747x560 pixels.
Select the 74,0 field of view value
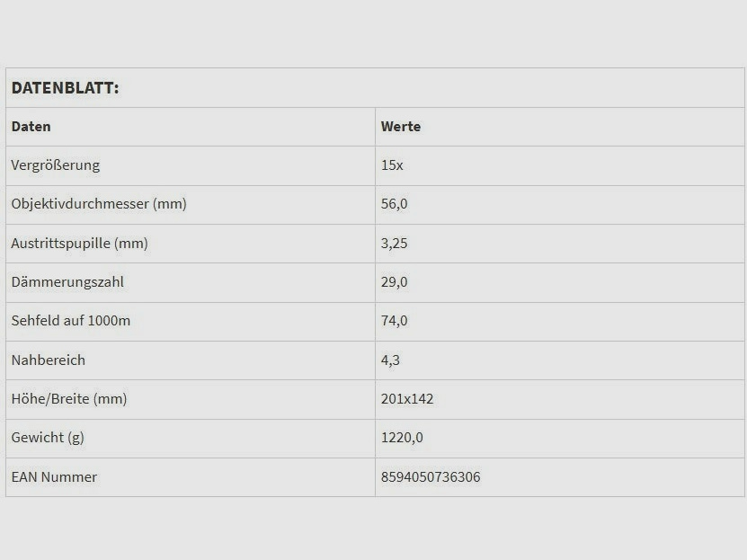[395, 321]
